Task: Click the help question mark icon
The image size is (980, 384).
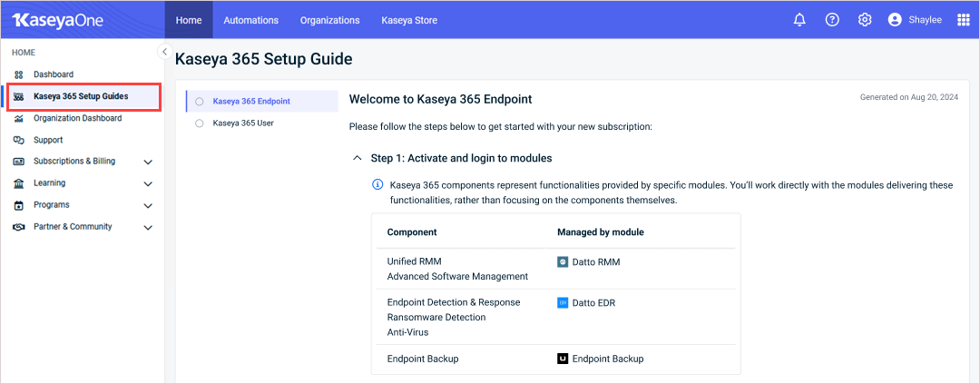Action: point(832,20)
